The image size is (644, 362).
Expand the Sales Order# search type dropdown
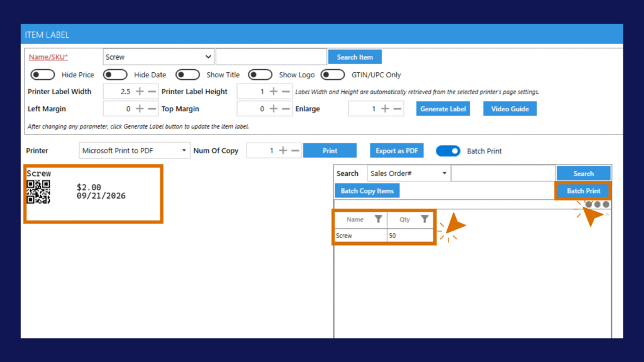click(x=409, y=173)
